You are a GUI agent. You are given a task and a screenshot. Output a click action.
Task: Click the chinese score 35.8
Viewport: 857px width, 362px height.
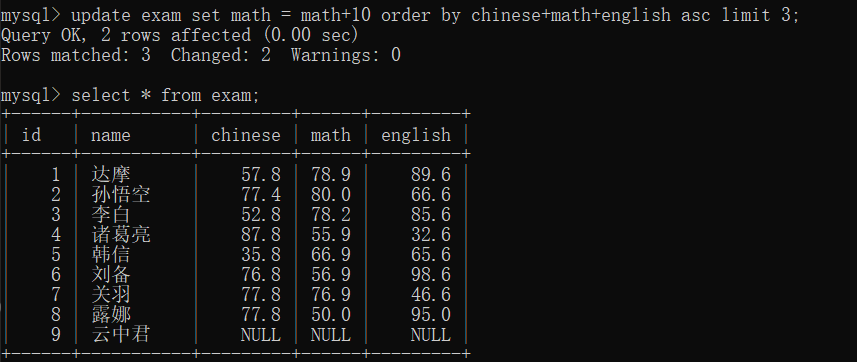261,255
